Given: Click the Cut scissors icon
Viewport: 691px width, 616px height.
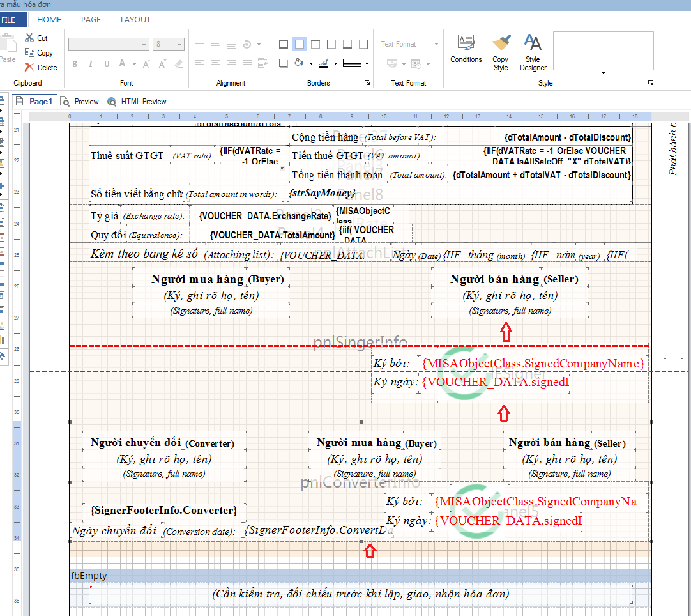Looking at the screenshot, I should (x=29, y=38).
